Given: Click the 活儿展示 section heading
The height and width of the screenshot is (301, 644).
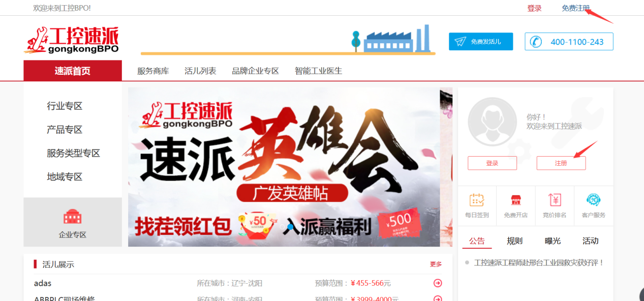Looking at the screenshot, I should [58, 264].
